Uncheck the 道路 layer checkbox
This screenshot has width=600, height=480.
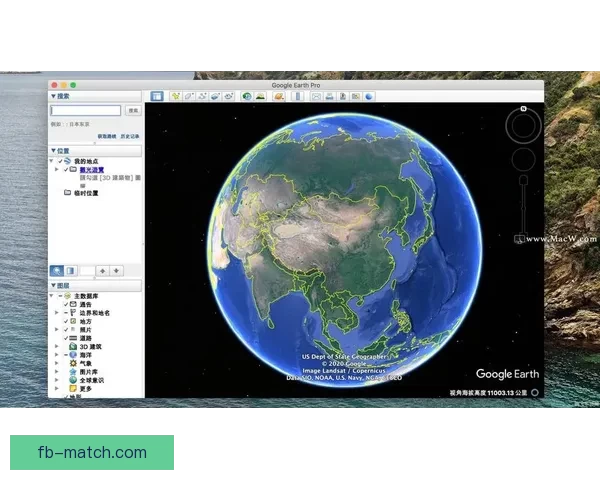pos(67,338)
